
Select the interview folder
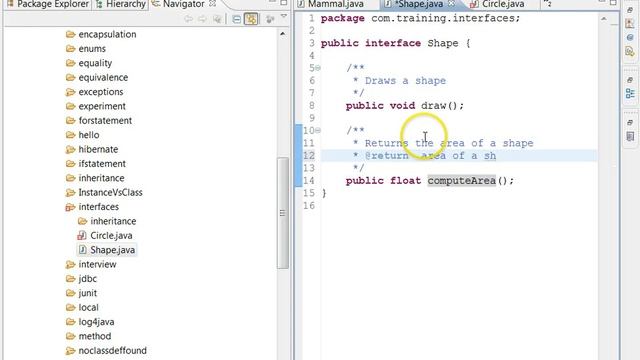(97, 264)
